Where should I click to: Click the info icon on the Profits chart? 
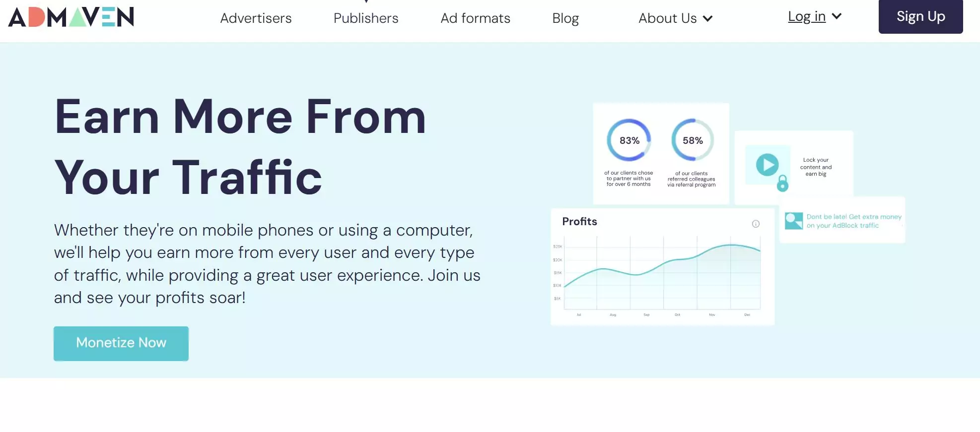tap(756, 224)
